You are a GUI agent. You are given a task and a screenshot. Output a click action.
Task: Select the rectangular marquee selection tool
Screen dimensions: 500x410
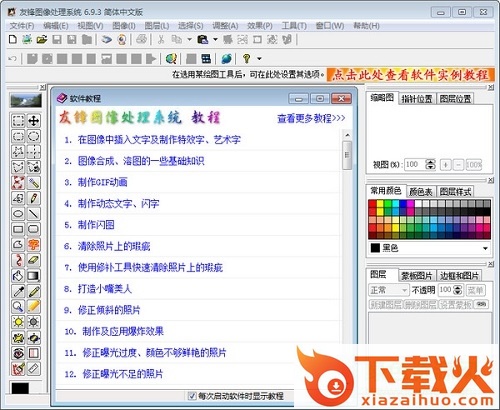pyautogui.click(x=18, y=121)
